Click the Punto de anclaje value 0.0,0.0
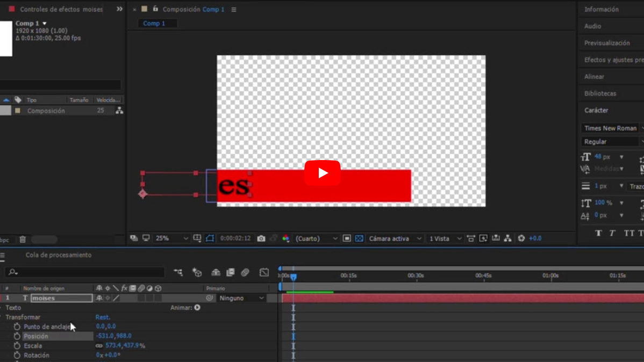Viewport: 644px width, 362px height. (x=106, y=327)
